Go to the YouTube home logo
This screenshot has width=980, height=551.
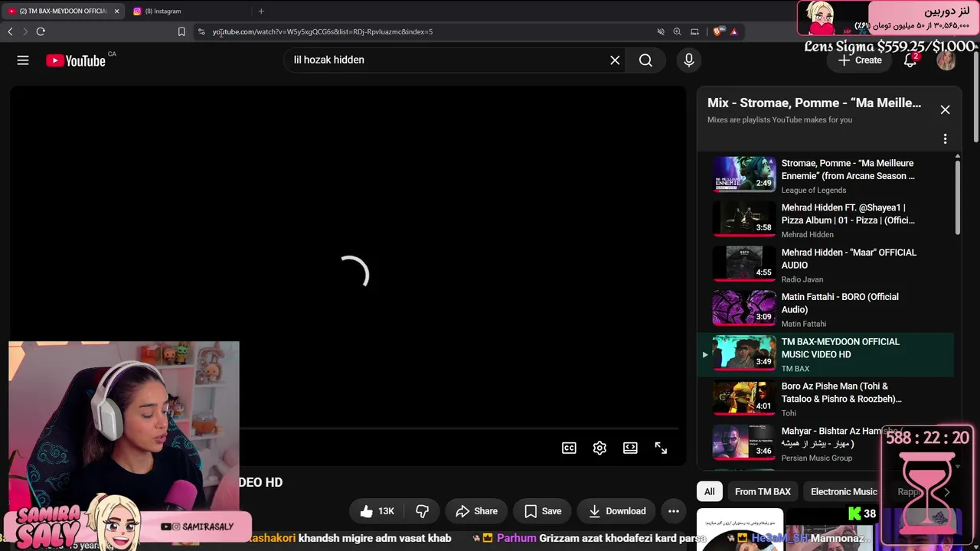tap(75, 60)
